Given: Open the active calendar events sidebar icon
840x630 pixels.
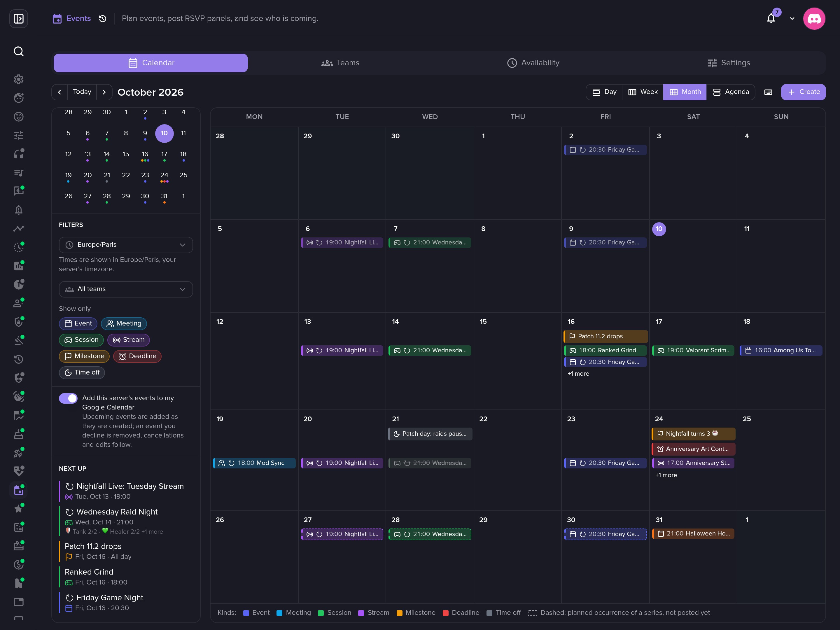Looking at the screenshot, I should tap(19, 490).
